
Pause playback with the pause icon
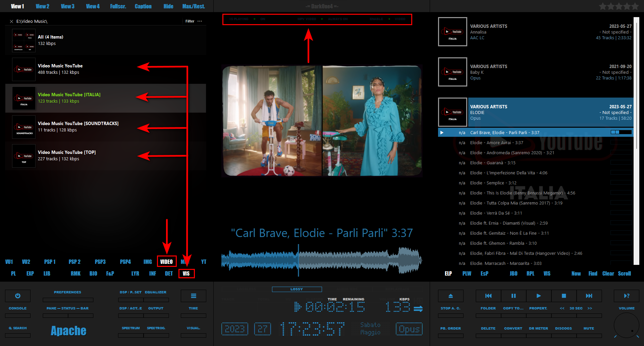pyautogui.click(x=514, y=296)
